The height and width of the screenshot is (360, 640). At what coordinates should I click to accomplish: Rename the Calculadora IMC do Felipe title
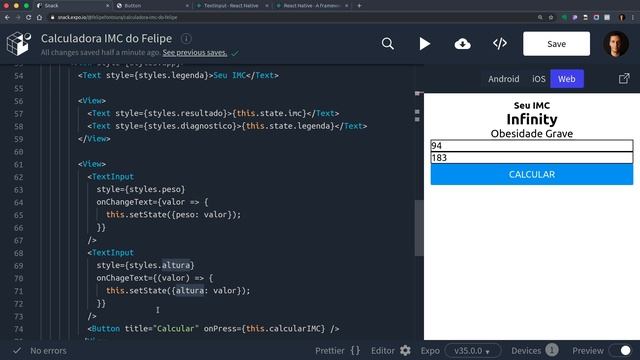tap(107, 38)
